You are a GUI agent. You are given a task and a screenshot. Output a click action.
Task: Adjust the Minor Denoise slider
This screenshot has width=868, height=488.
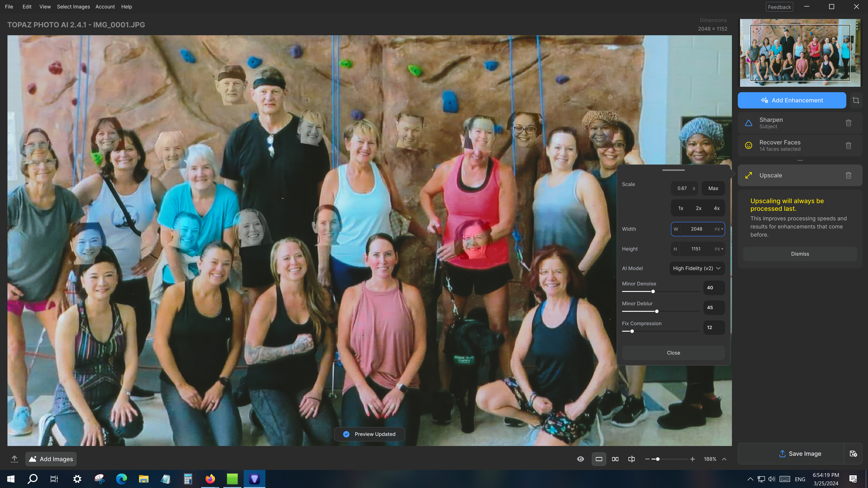[x=653, y=291]
